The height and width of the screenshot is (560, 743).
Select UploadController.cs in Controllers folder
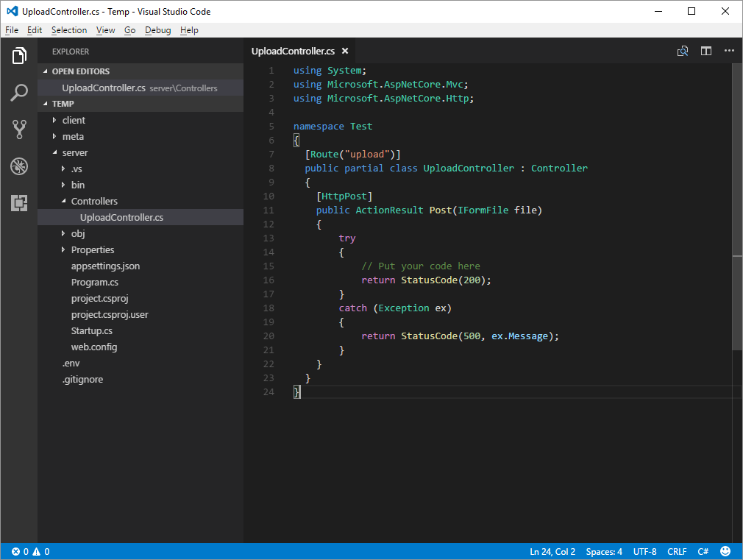pyautogui.click(x=141, y=217)
